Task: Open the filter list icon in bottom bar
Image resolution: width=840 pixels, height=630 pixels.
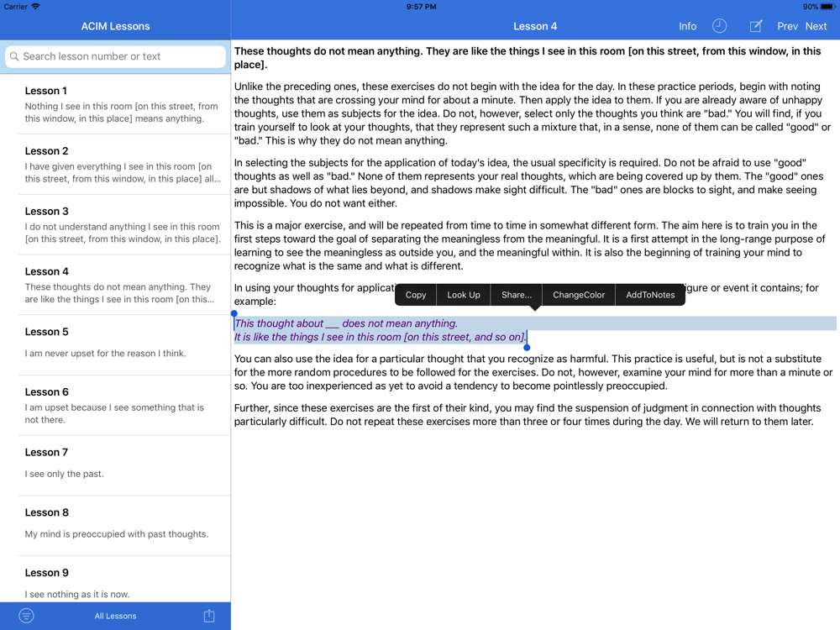Action: pyautogui.click(x=26, y=616)
